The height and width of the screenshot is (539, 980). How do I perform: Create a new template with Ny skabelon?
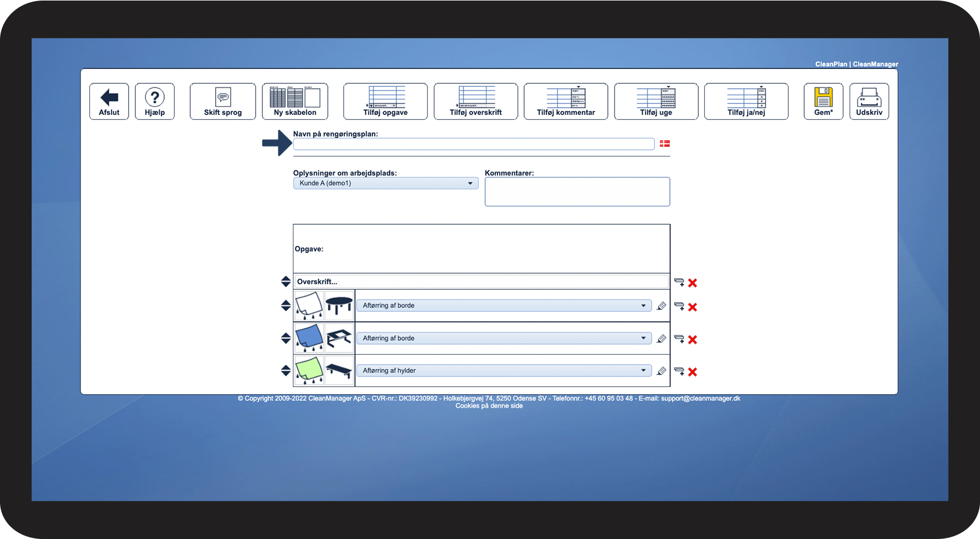295,101
